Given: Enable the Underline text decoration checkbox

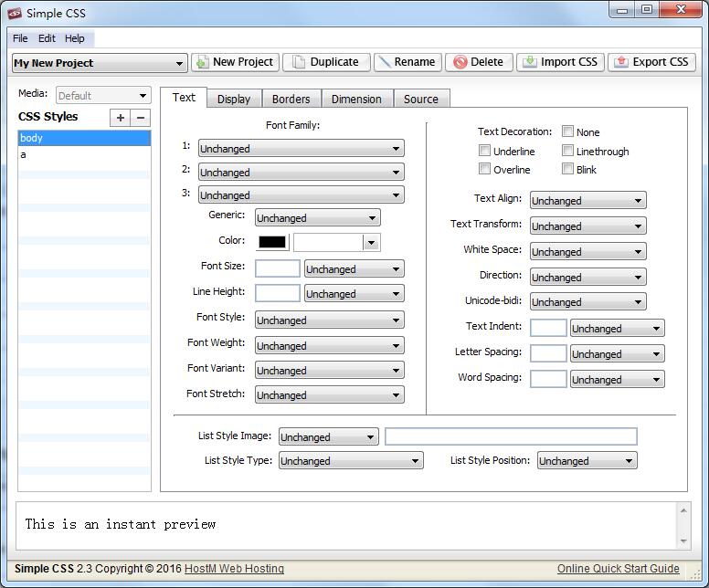Looking at the screenshot, I should pyautogui.click(x=485, y=151).
